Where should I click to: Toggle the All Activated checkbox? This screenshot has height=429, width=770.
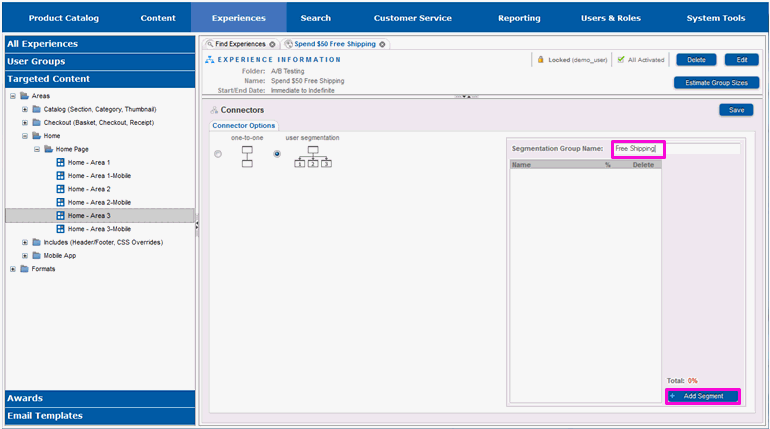point(621,59)
